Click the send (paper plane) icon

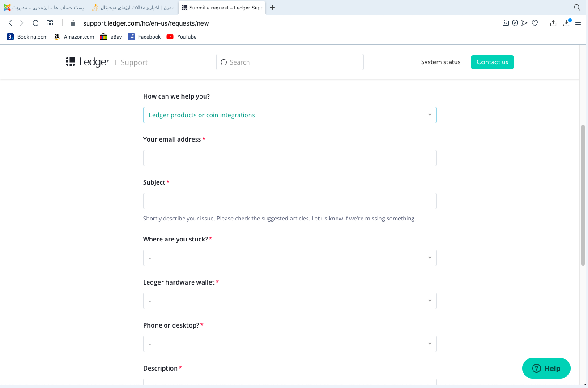[x=524, y=23]
